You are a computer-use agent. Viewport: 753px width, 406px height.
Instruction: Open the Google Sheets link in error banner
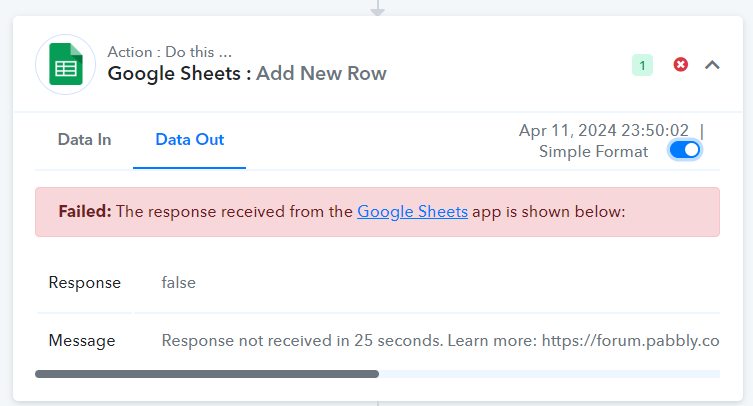(412, 212)
